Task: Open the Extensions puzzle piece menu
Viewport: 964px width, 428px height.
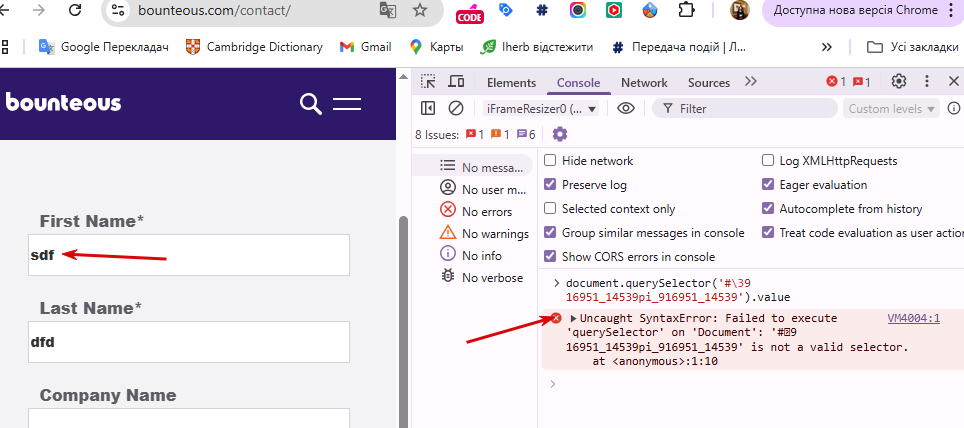Action: [x=685, y=10]
